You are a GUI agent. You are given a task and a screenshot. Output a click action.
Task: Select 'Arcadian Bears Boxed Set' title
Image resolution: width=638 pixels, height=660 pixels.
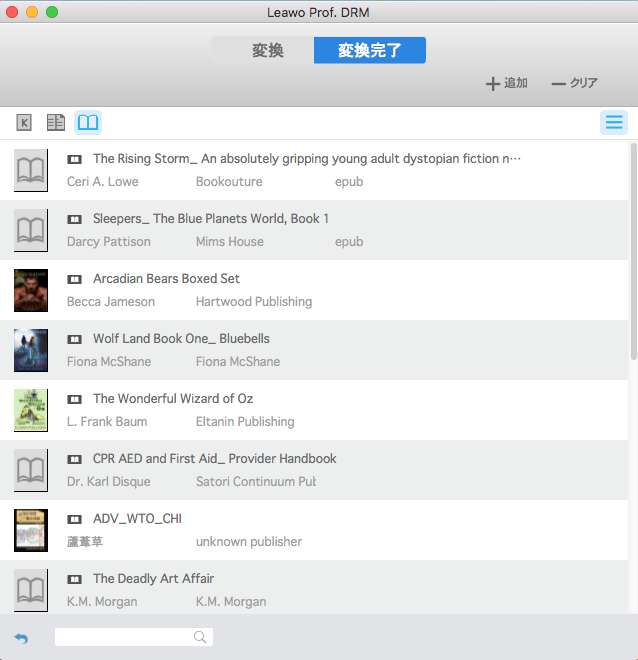tap(166, 279)
